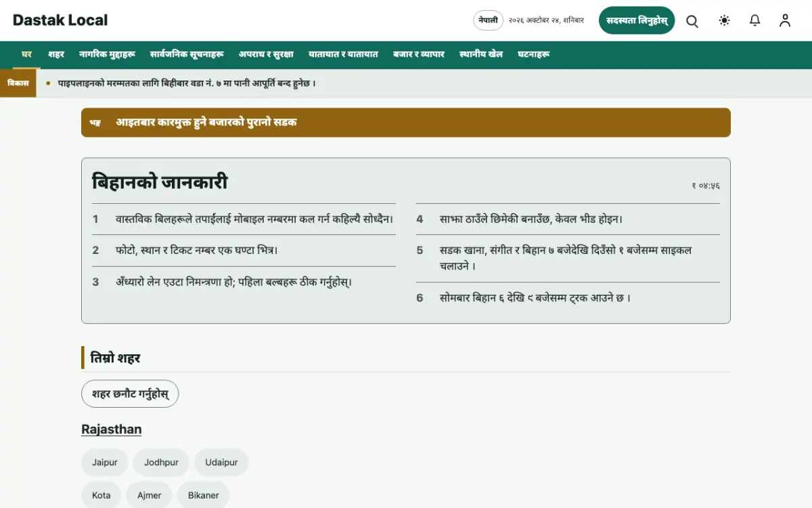Open banner आइतबार कारमुक्त हुने बजारको पुरानो सडक
This screenshot has height=508, width=812.
pyautogui.click(x=406, y=123)
